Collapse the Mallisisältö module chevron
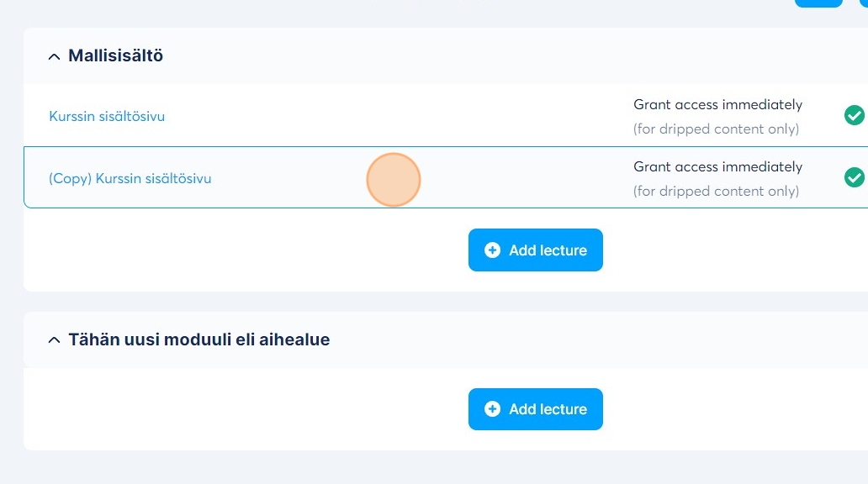Screen dimensions: 868x484 click(54, 56)
